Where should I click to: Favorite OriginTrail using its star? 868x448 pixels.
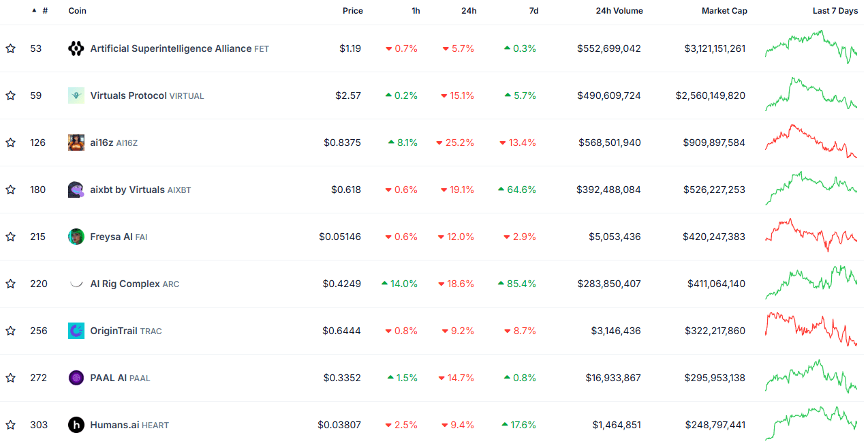point(10,331)
